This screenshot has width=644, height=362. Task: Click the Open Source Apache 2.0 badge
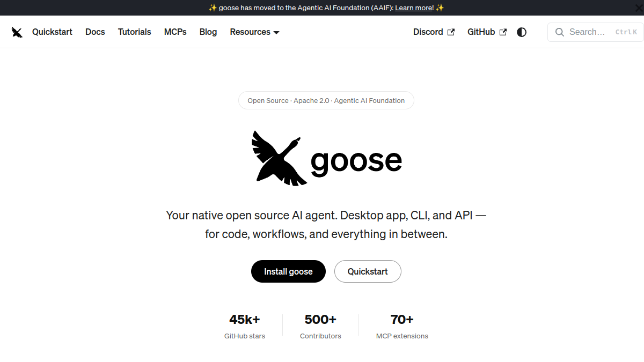326,101
